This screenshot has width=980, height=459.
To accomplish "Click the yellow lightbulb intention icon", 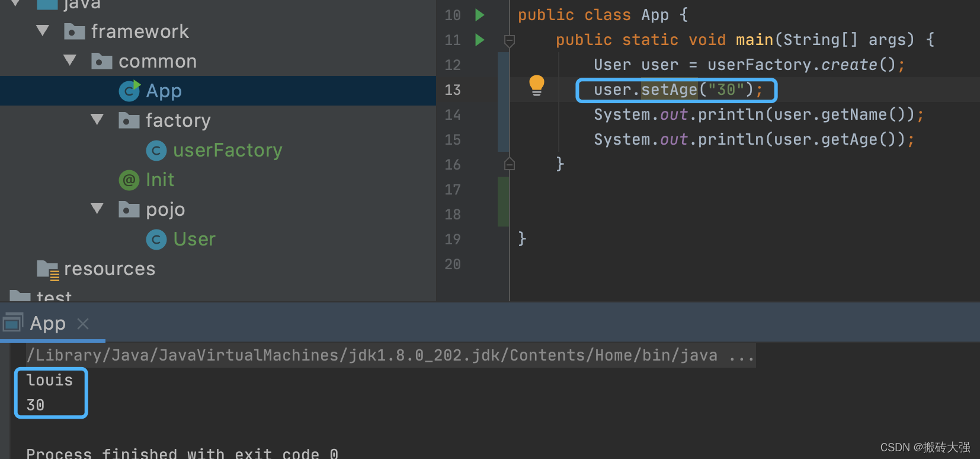I will pos(537,86).
